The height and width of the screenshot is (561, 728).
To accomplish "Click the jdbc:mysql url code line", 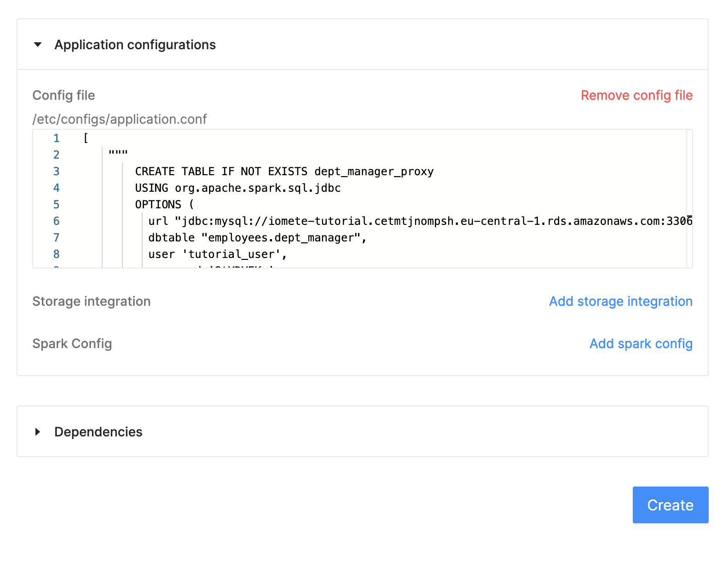I will pyautogui.click(x=420, y=221).
